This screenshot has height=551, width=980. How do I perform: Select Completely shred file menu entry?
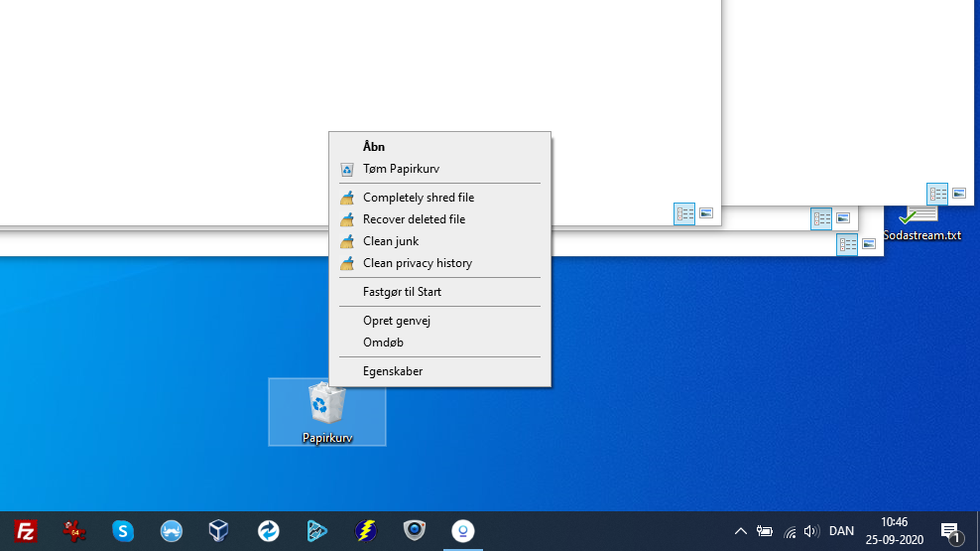418,198
